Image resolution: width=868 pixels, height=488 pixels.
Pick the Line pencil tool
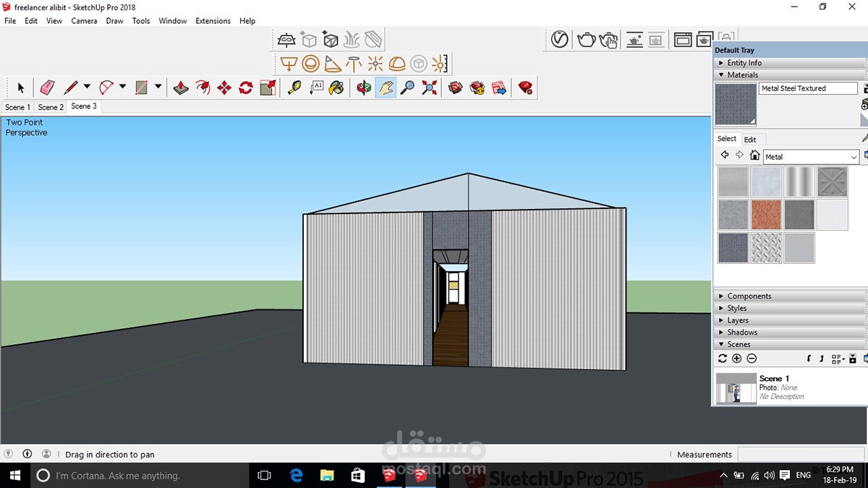pyautogui.click(x=71, y=87)
